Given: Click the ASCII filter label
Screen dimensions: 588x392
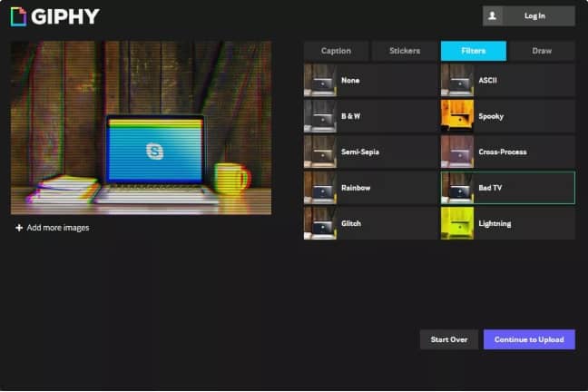Looking at the screenshot, I should click(487, 80).
